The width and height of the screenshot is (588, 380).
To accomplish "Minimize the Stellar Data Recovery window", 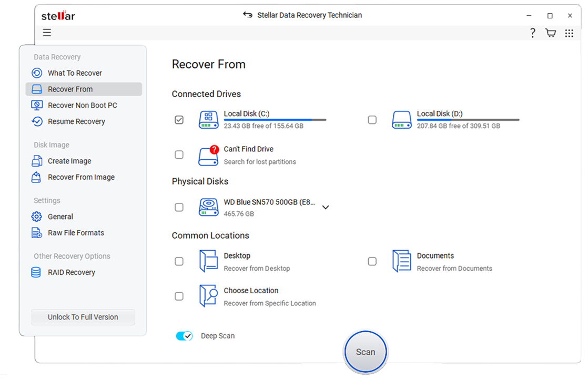I will click(x=529, y=15).
